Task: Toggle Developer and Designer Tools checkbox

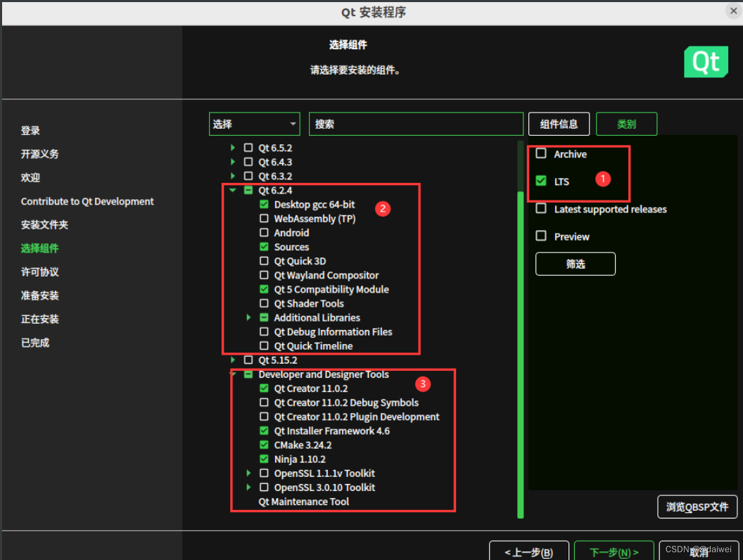Action: [x=248, y=374]
